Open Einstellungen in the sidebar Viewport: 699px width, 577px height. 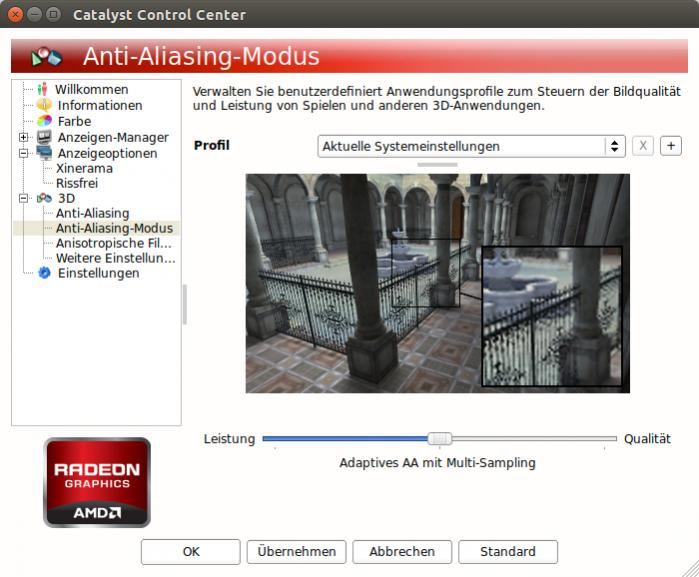point(99,273)
